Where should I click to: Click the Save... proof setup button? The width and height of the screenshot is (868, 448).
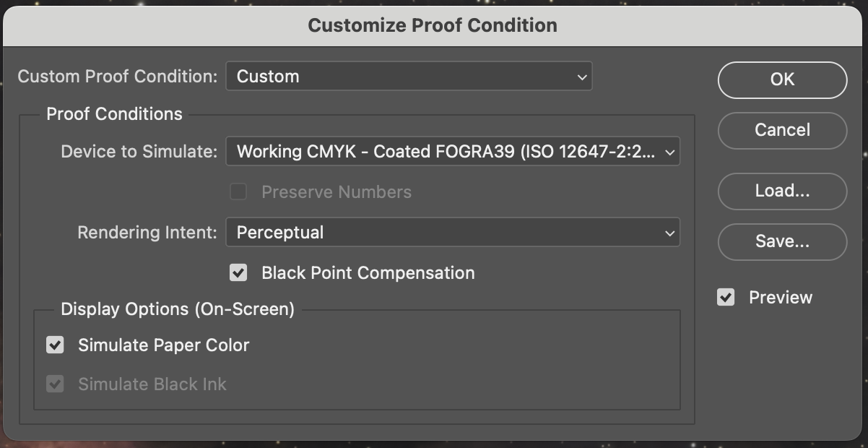(782, 241)
